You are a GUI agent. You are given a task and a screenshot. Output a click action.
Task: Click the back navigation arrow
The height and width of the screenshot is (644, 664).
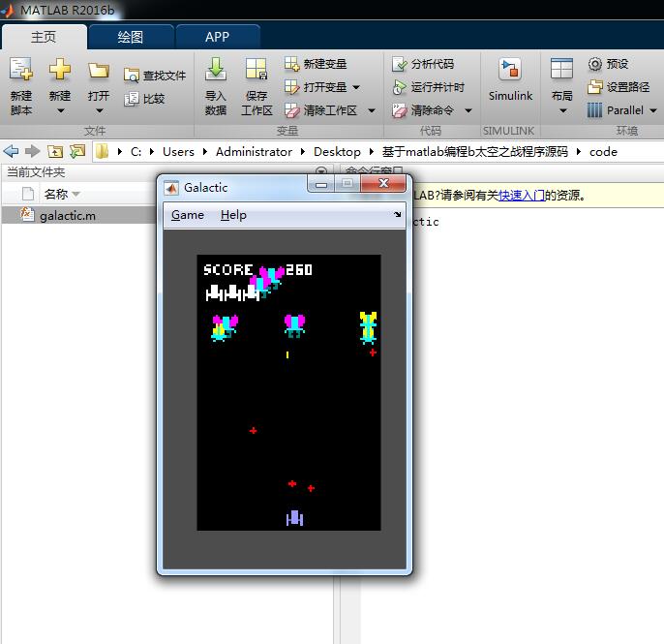[x=11, y=151]
